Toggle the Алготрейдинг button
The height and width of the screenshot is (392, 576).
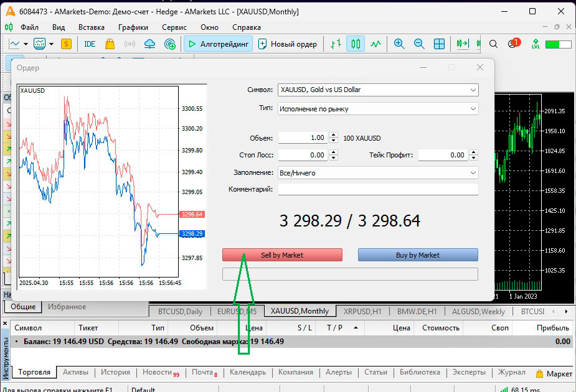pyautogui.click(x=218, y=44)
